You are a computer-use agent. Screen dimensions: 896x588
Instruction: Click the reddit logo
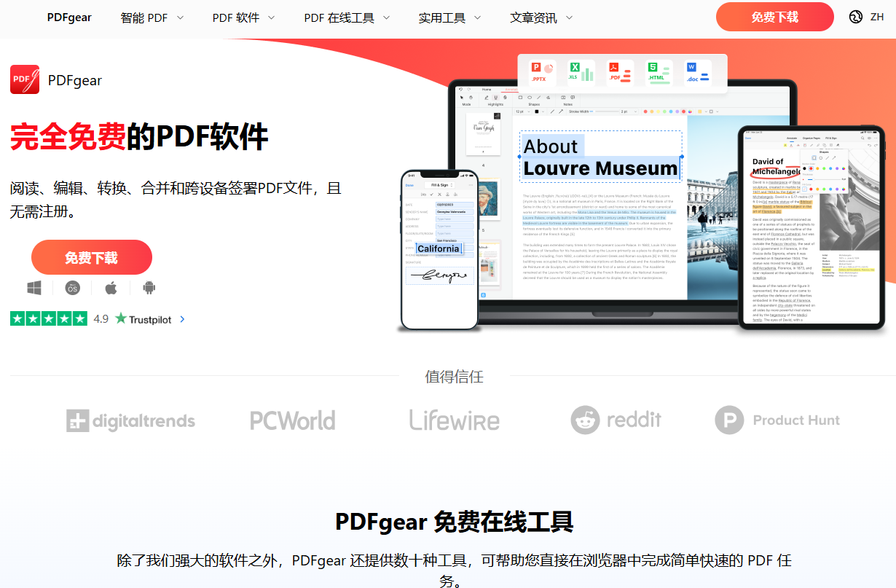point(616,420)
